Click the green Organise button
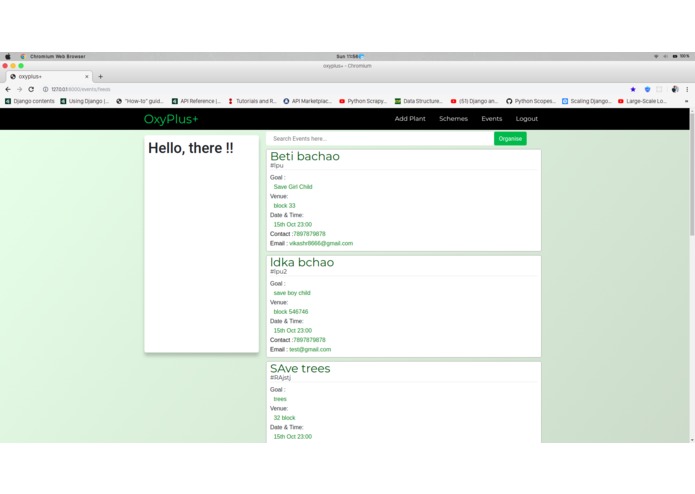This screenshot has height=494, width=695. 510,139
